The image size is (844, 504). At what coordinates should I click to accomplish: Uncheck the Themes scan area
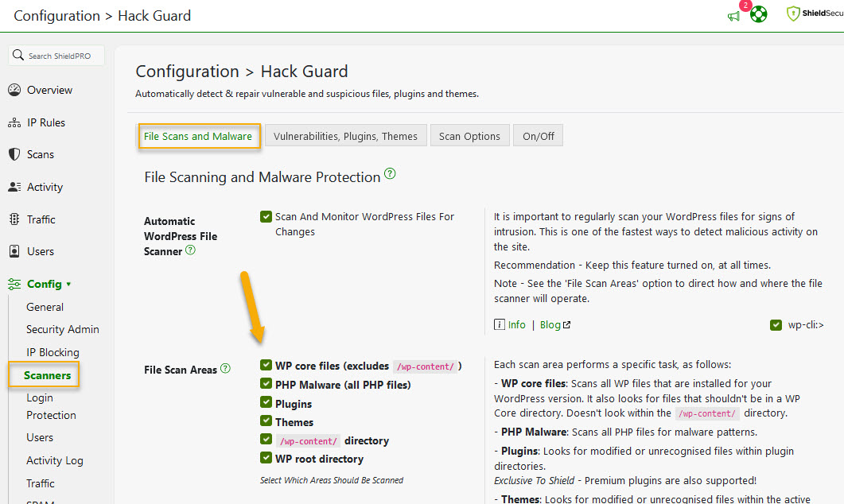[266, 421]
